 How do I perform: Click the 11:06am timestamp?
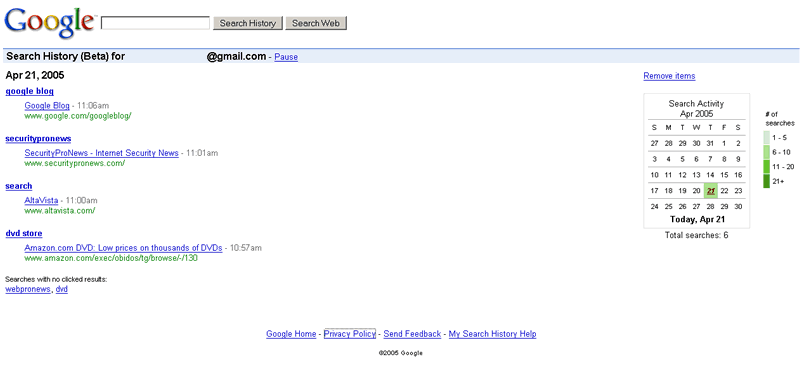tap(93, 106)
